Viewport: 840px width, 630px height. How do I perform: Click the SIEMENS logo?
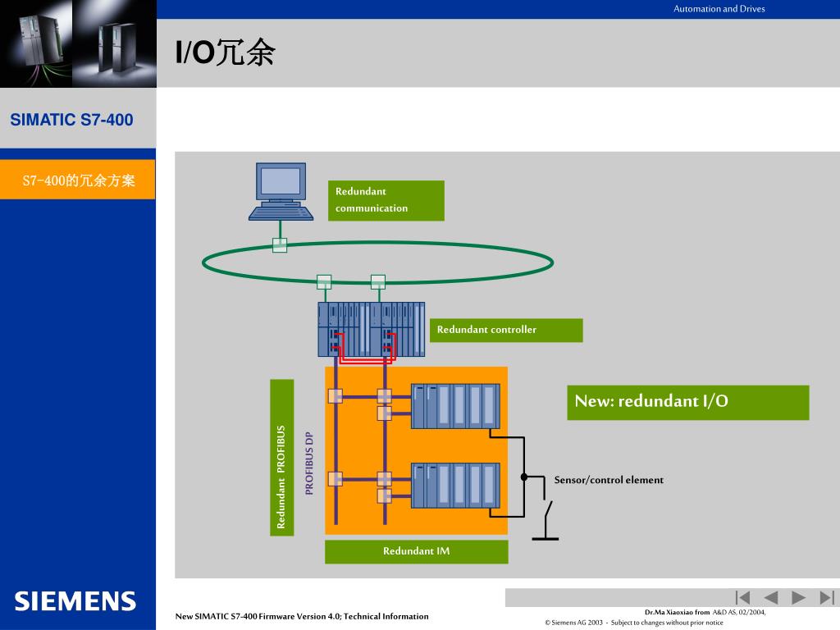click(x=75, y=601)
